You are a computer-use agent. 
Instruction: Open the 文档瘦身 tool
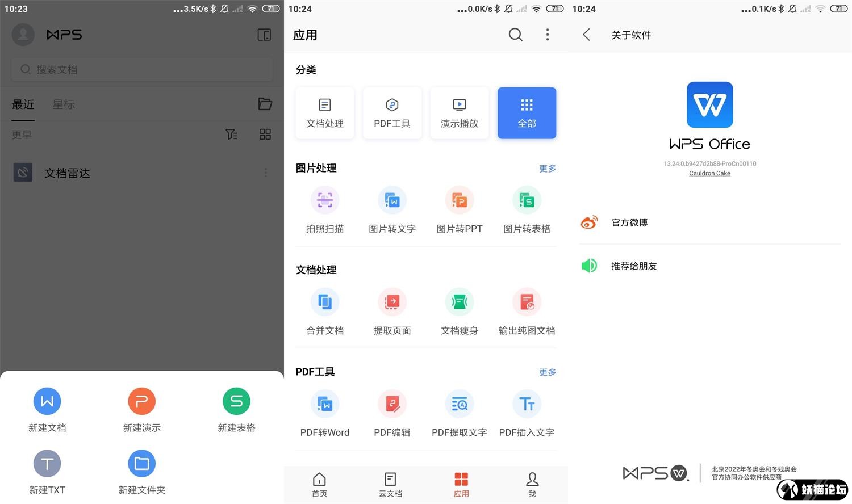pos(460,312)
